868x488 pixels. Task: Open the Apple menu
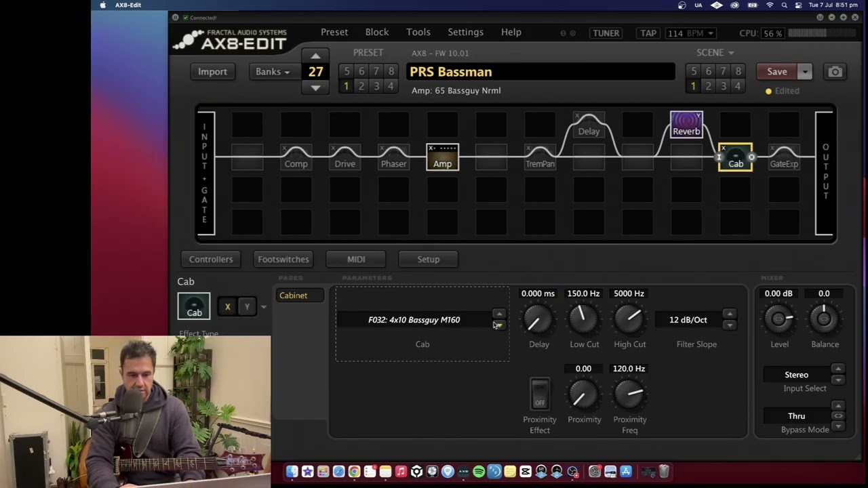coord(103,5)
